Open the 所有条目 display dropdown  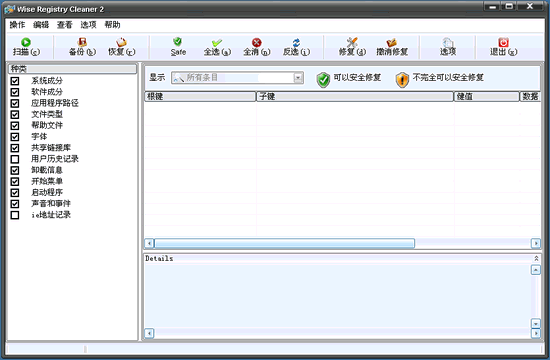[x=298, y=78]
